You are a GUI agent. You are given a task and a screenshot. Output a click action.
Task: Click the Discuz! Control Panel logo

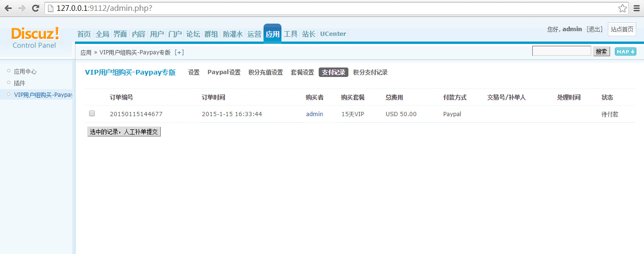click(35, 37)
